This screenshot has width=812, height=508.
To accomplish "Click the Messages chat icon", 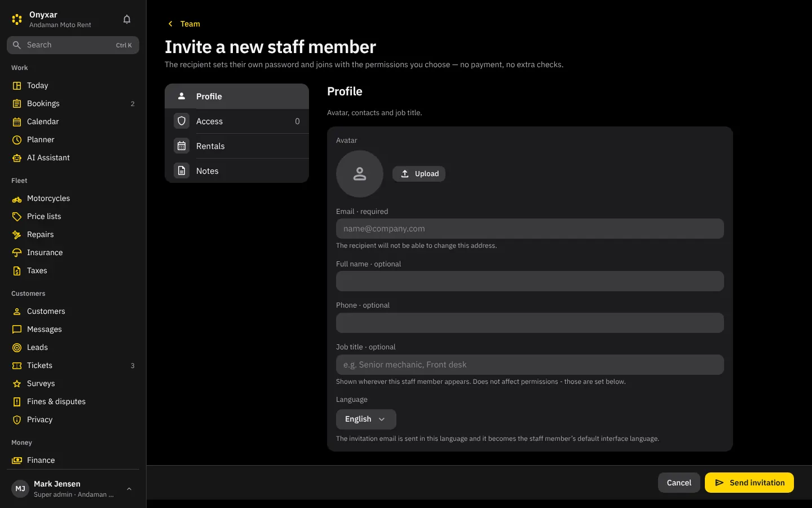I will click(17, 330).
